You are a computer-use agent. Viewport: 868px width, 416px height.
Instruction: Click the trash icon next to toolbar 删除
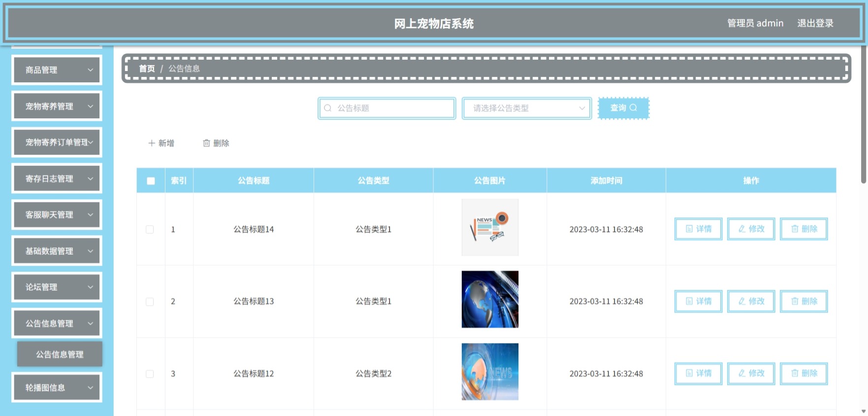click(206, 143)
